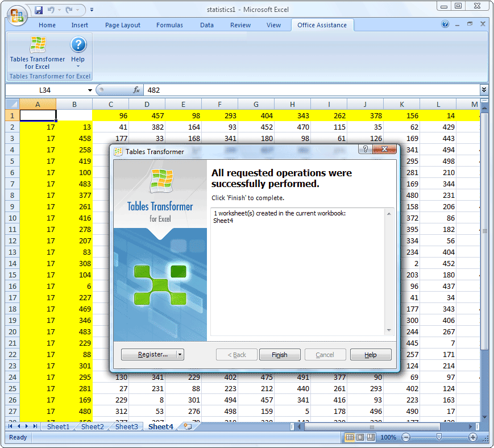Click the Help question-mark icon in the ribbon group

(x=78, y=45)
